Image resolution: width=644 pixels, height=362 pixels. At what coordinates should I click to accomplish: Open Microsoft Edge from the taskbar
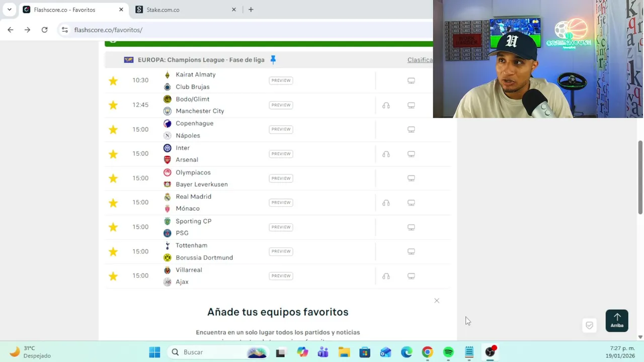(407, 352)
